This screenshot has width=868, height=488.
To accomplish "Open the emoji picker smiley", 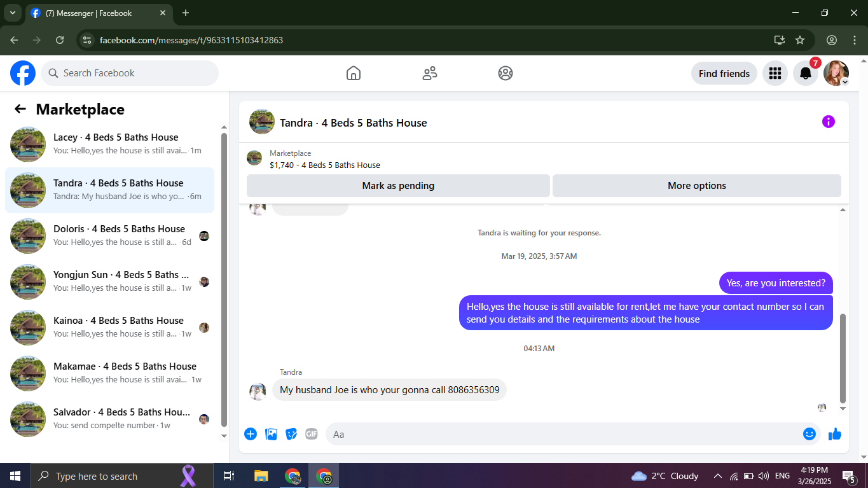I will (809, 434).
